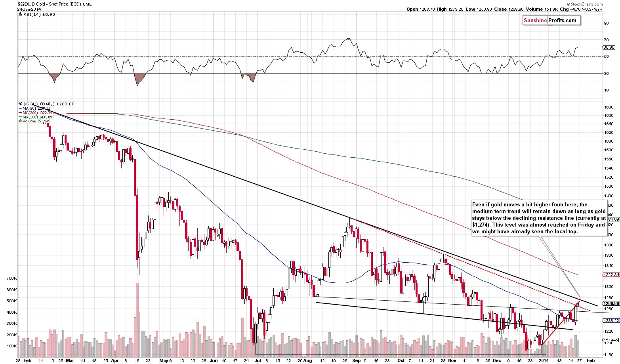Click the RSI axis label 30
This screenshot has height=364, width=620.
(x=606, y=73)
